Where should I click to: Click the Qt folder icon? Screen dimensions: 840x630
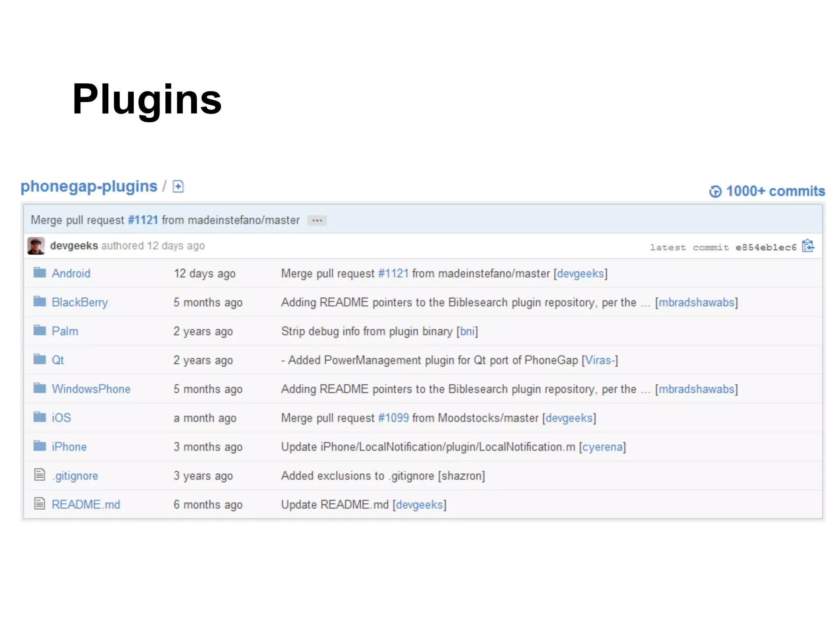(40, 359)
